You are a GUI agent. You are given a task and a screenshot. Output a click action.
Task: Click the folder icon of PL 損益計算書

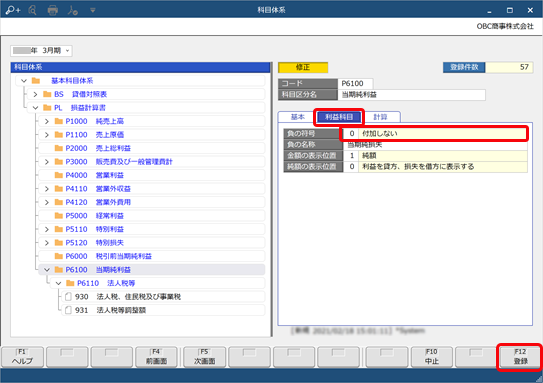pos(47,108)
